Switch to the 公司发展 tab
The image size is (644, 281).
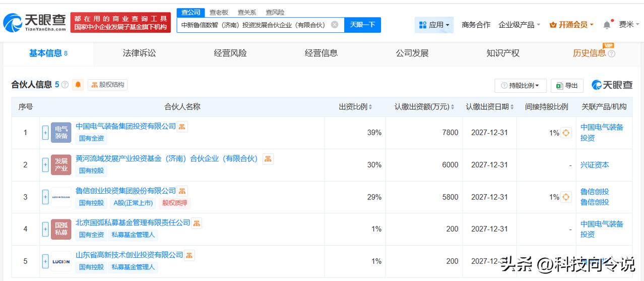click(x=412, y=53)
